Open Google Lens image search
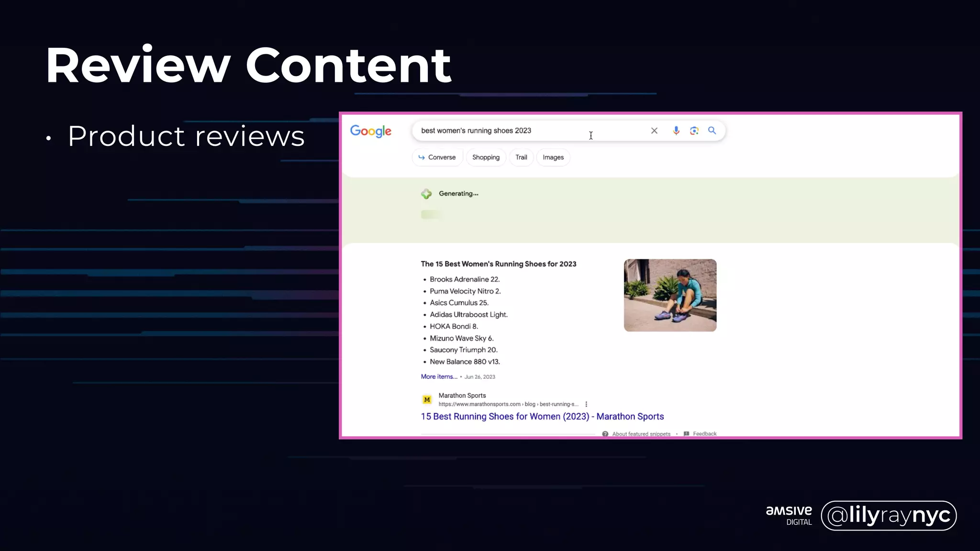 pos(694,131)
